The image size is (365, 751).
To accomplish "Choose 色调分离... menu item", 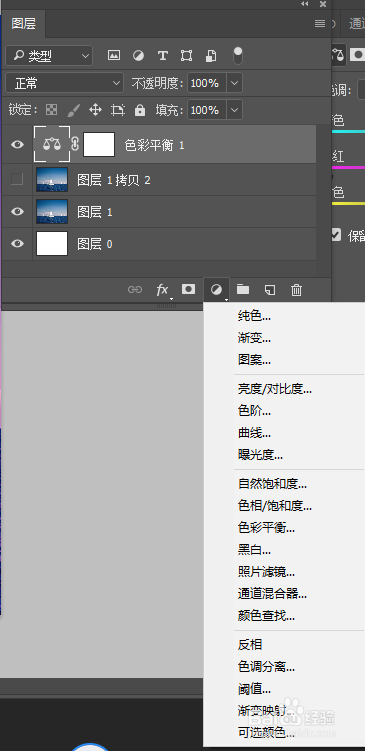I will 266,666.
